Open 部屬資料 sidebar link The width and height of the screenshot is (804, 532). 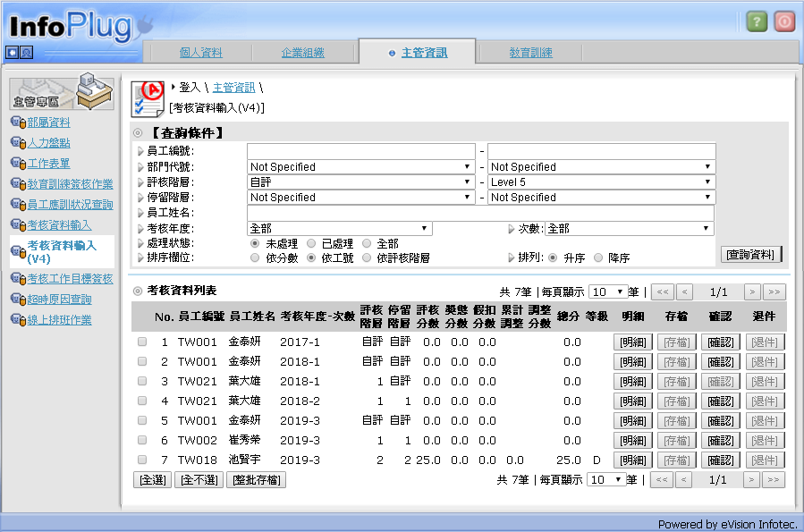point(48,122)
